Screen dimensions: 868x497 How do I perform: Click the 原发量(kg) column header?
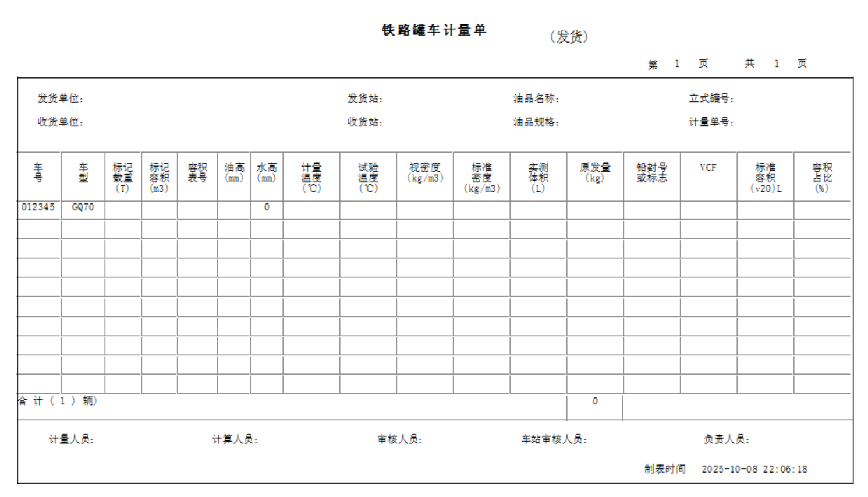point(595,172)
